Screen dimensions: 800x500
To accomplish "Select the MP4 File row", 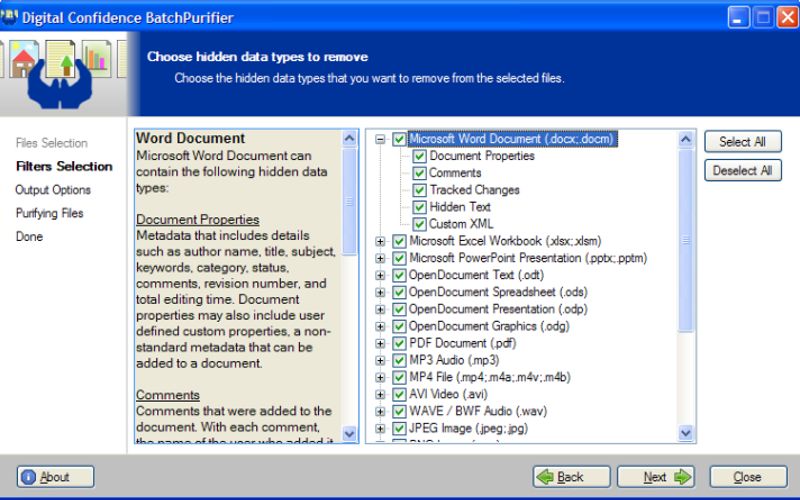I will click(490, 378).
